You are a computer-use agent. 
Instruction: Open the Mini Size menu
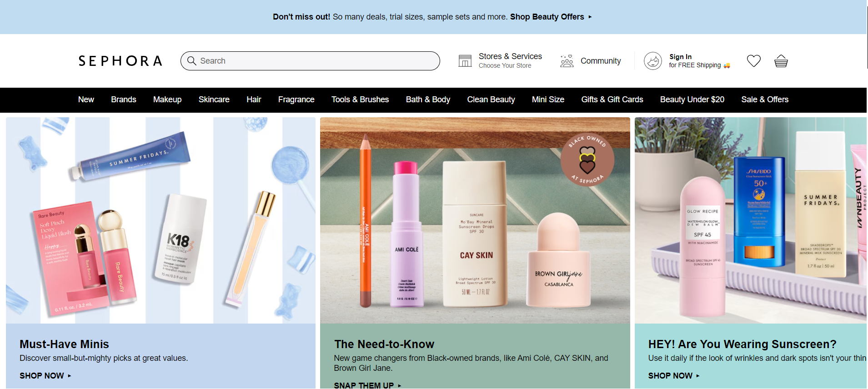(x=548, y=100)
